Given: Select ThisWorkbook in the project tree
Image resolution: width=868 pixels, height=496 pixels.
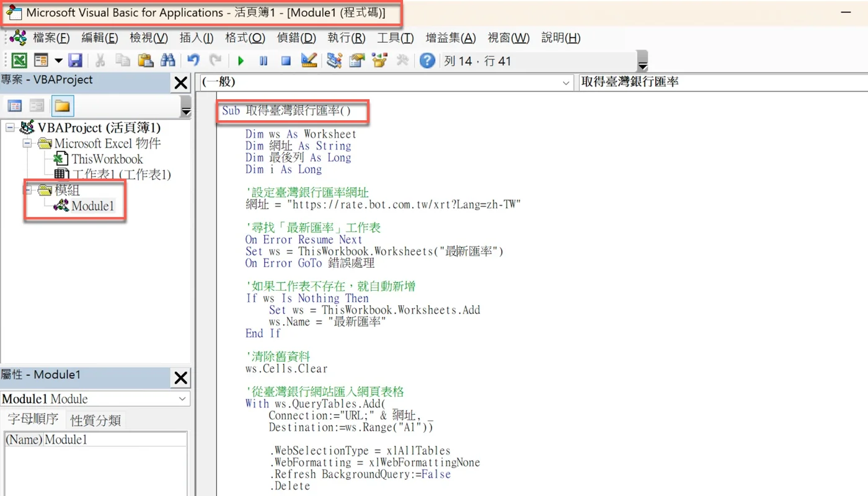Looking at the screenshot, I should pos(107,159).
